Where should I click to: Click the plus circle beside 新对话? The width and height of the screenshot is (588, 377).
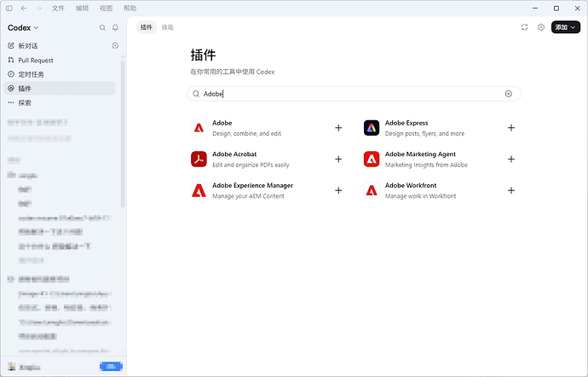click(116, 46)
